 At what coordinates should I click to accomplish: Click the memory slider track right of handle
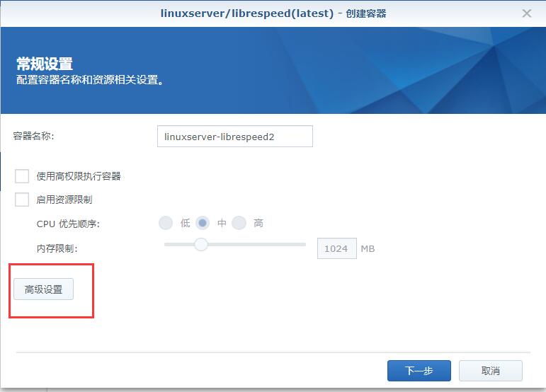256,245
